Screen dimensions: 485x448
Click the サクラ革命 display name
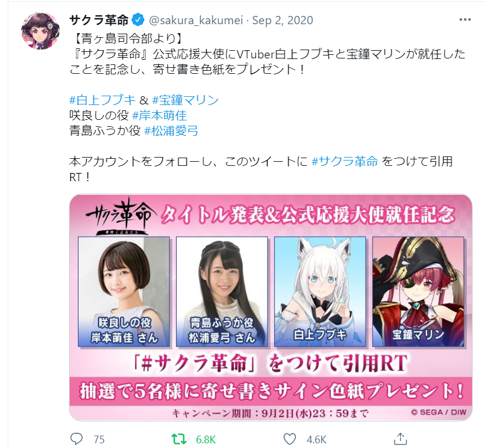tap(99, 20)
